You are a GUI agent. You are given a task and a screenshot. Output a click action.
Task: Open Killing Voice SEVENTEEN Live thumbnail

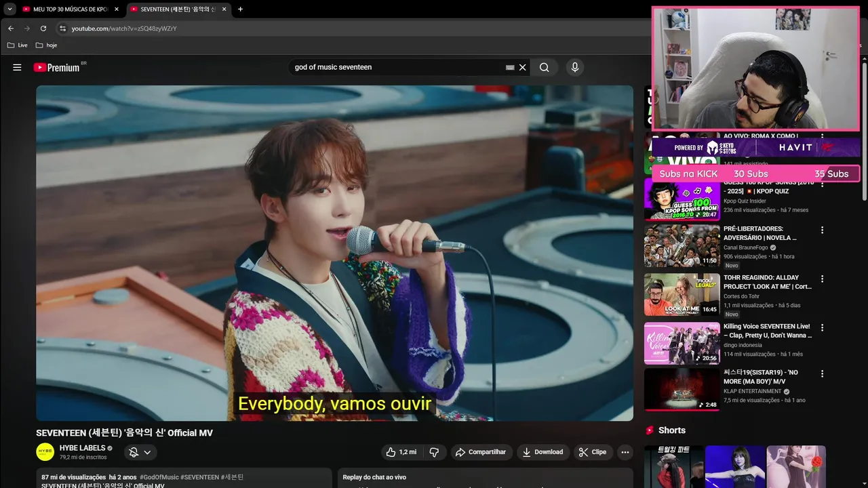tap(682, 343)
